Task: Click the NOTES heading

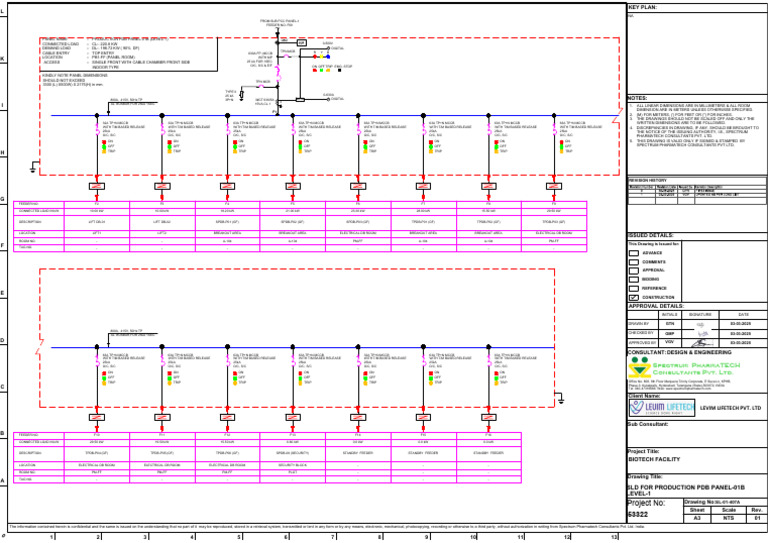Action: [x=638, y=98]
